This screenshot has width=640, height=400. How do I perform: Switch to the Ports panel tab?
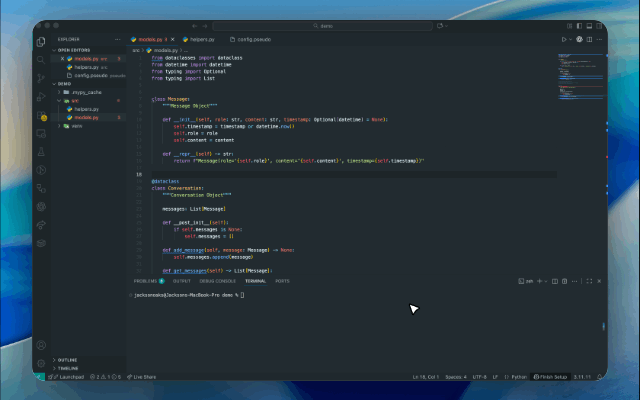click(282, 281)
